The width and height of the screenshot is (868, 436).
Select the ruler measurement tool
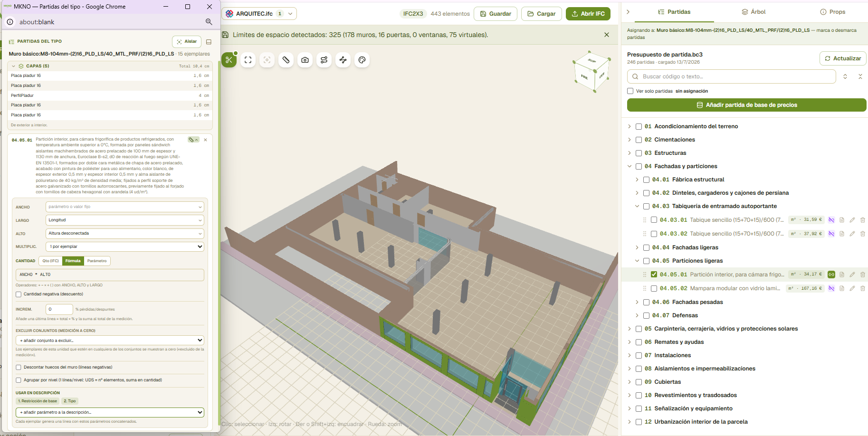point(286,60)
